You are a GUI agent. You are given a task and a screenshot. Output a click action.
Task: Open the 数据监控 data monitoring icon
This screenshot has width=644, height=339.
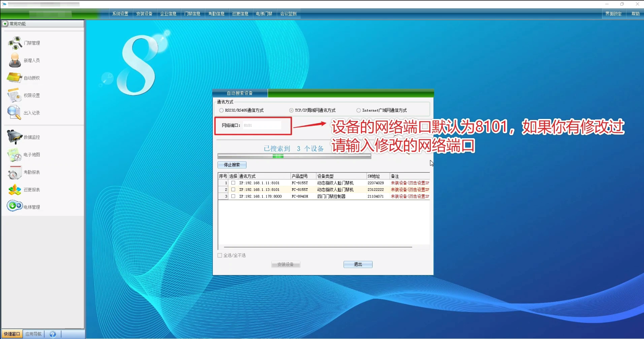15,137
